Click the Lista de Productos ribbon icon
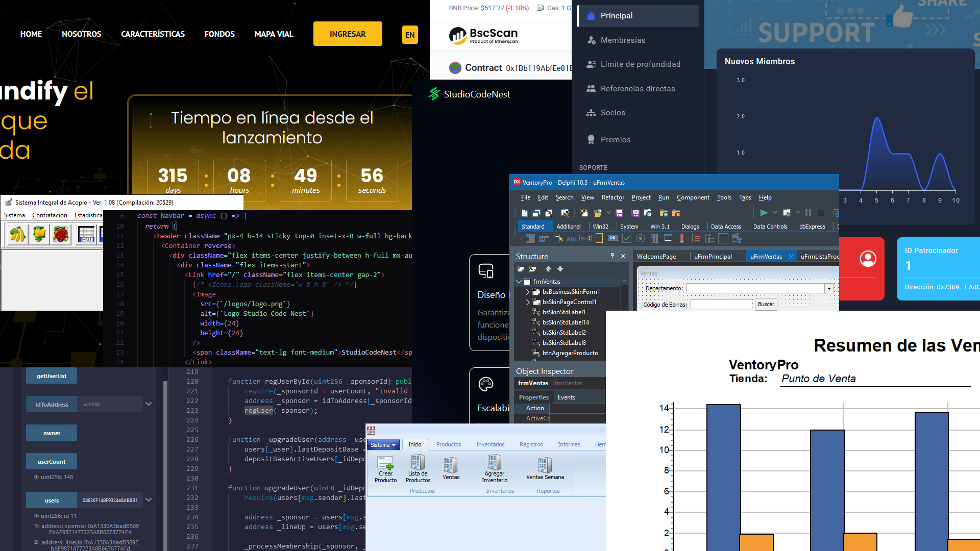Viewport: 980px width, 551px height. point(418,469)
